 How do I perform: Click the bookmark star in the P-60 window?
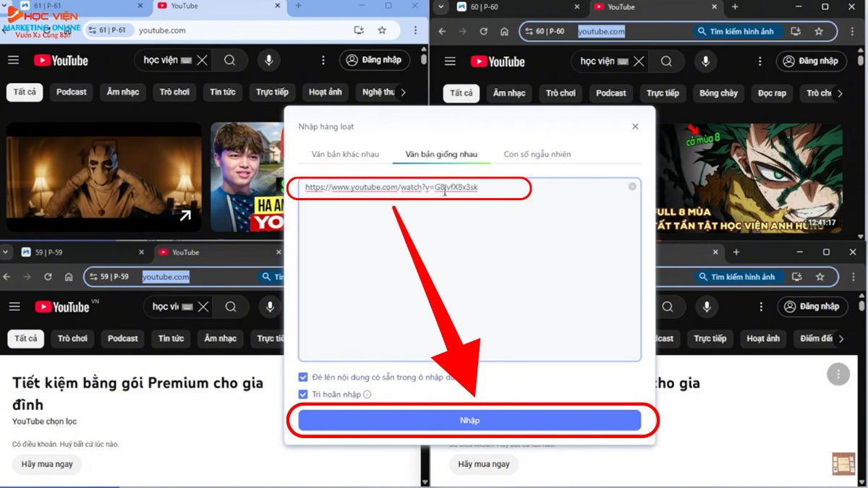[x=819, y=32]
